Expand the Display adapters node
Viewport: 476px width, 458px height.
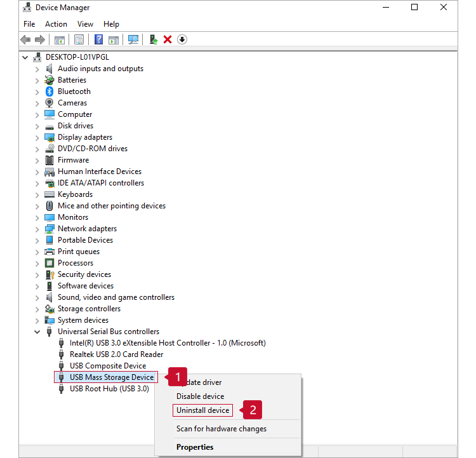tap(37, 137)
